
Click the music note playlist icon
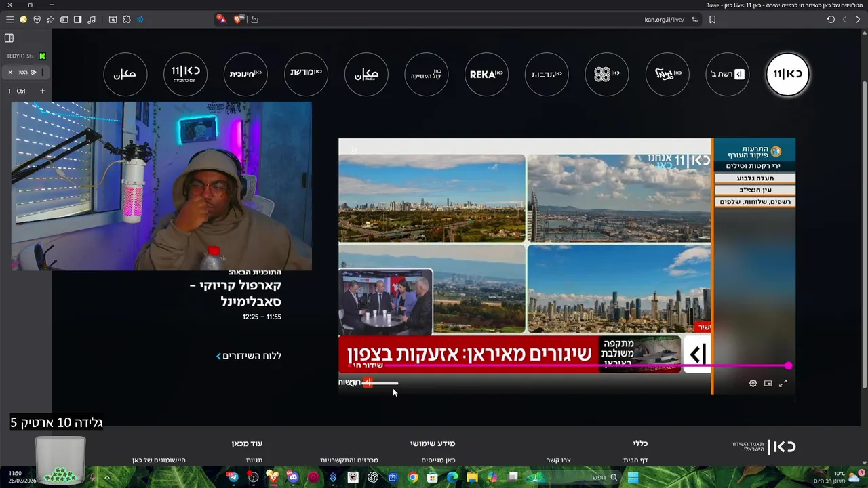(x=92, y=20)
